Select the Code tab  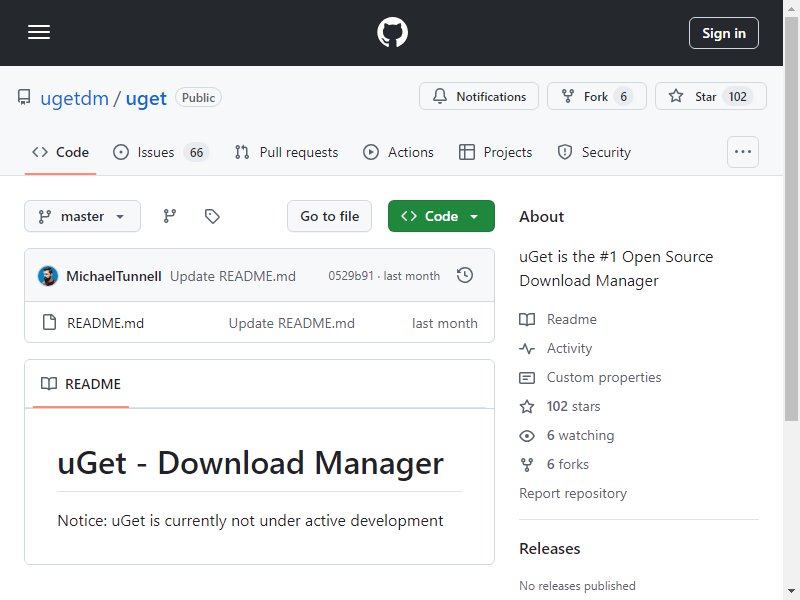(60, 152)
